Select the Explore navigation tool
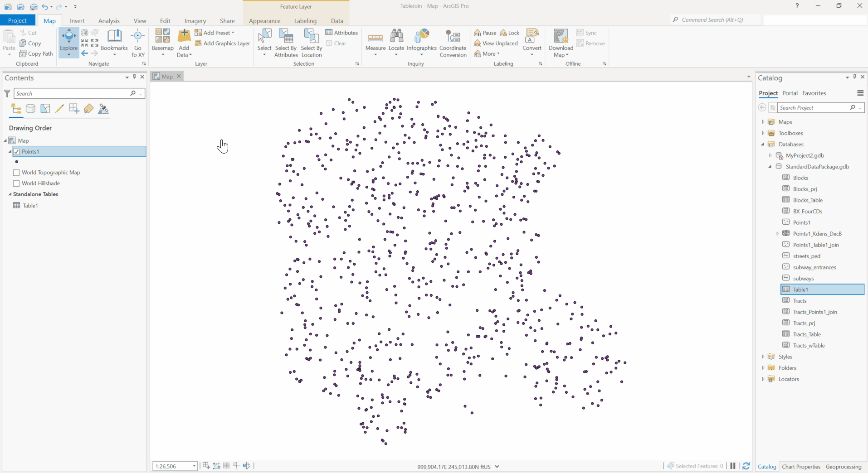Image resolution: width=868 pixels, height=473 pixels. click(69, 42)
